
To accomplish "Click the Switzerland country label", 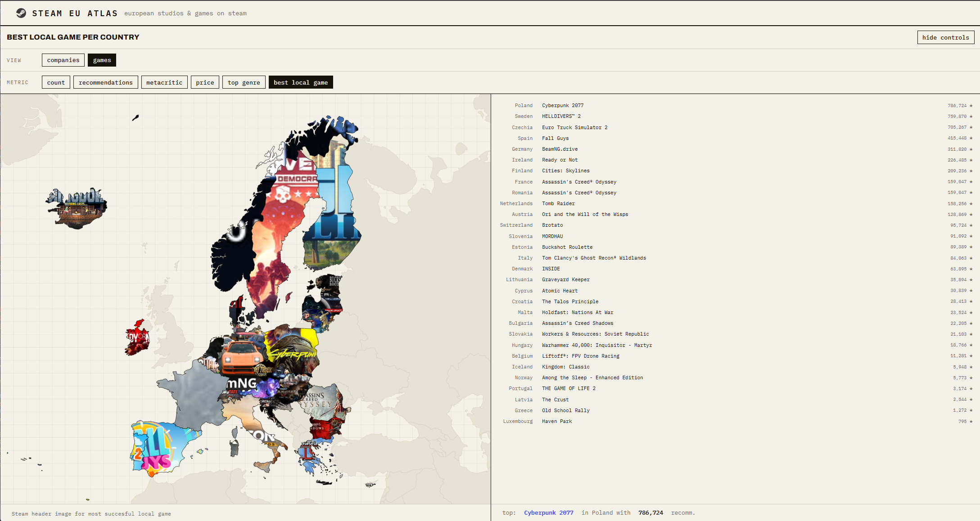I will [516, 225].
